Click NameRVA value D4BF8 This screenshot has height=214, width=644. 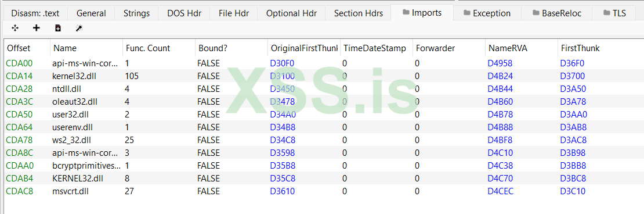point(500,140)
